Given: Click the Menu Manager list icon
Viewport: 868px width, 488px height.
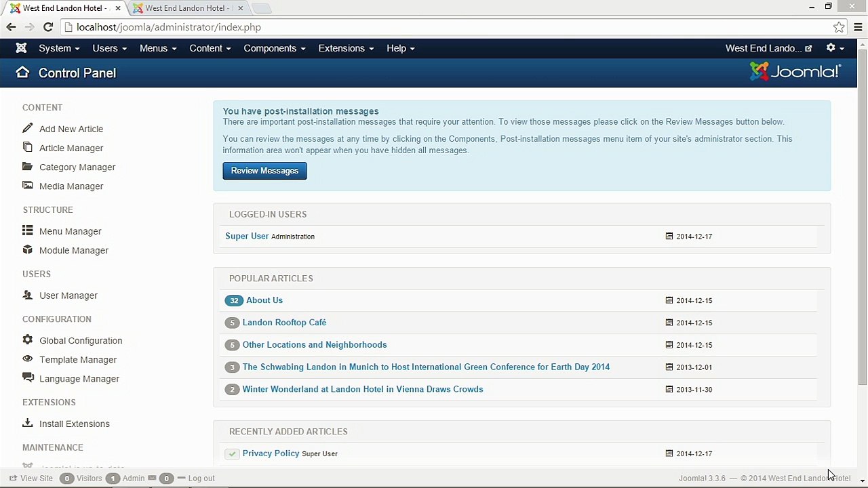Looking at the screenshot, I should (27, 230).
